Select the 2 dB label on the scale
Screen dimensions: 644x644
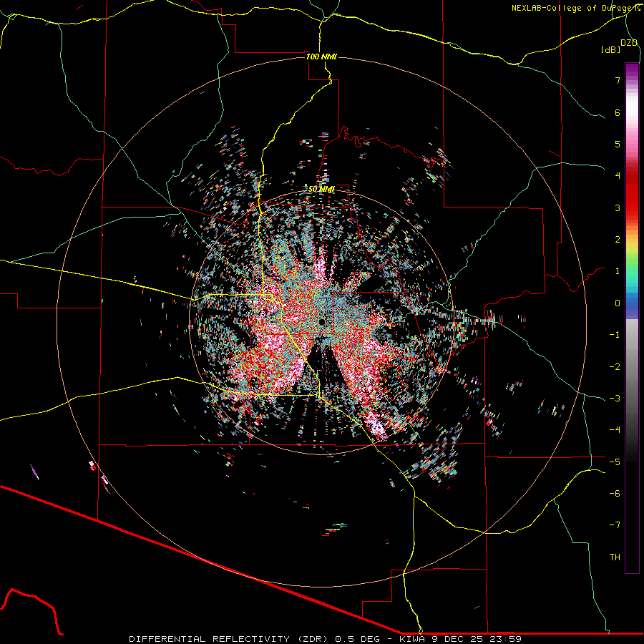tap(618, 240)
